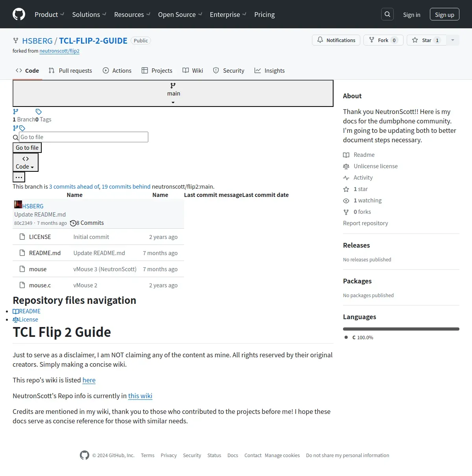Expand the Enterprise menu
Screen dimensions: 472x476
coord(228,15)
